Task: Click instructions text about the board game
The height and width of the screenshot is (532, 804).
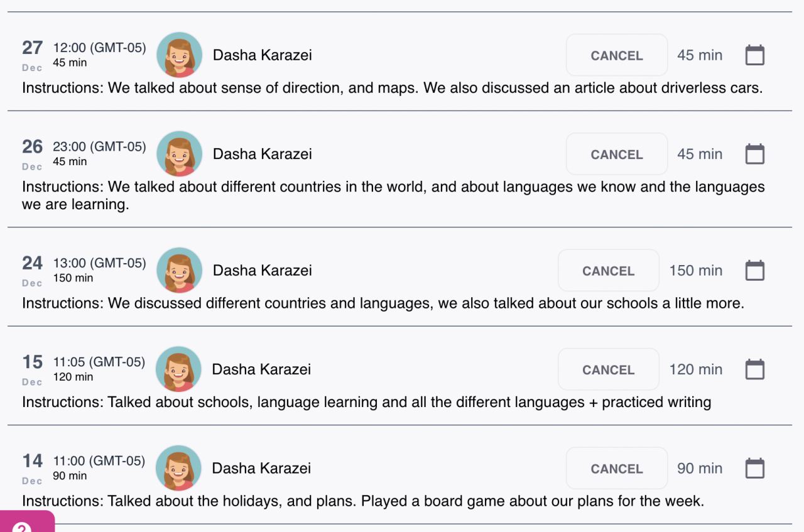Action: click(363, 501)
